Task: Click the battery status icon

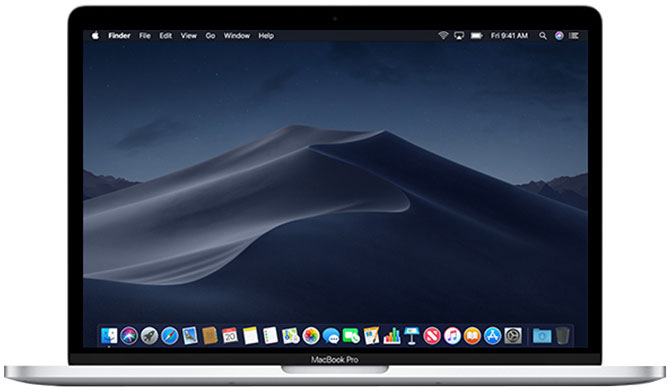Action: coord(476,36)
